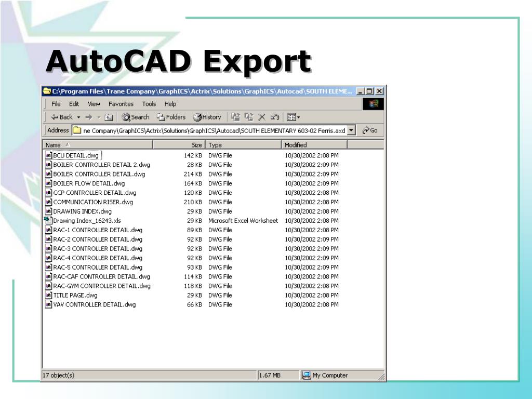This screenshot has height=399, width=532.
Task: Show the History pane
Action: (207, 117)
